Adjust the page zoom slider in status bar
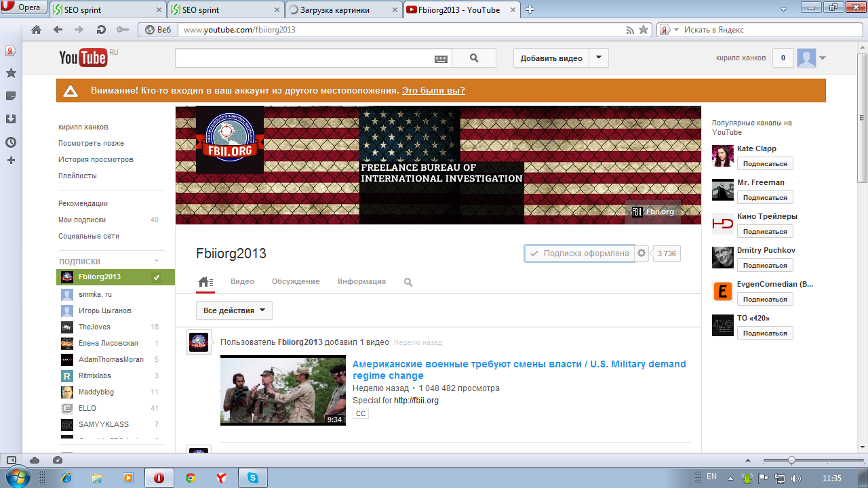Viewport: 868px width, 488px height. pyautogui.click(x=791, y=460)
